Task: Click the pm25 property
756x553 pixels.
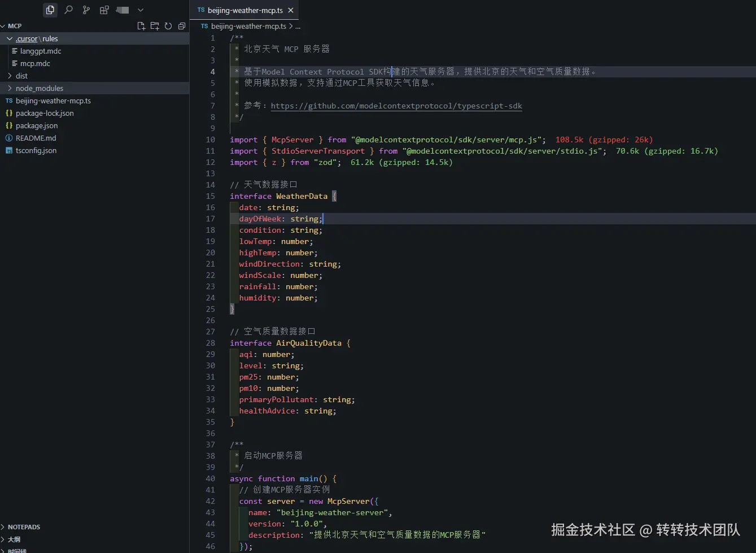Action: [248, 377]
